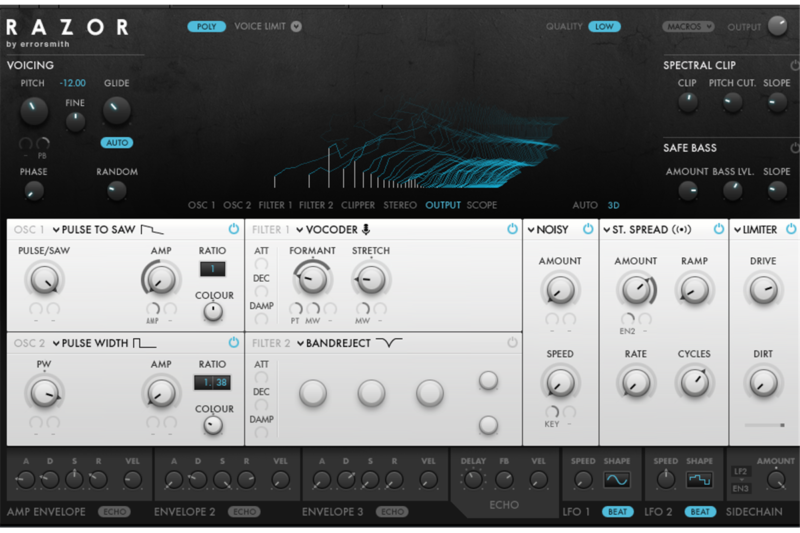Click the OSC 1 power icon
This screenshot has width=800, height=533.
pos(234,230)
